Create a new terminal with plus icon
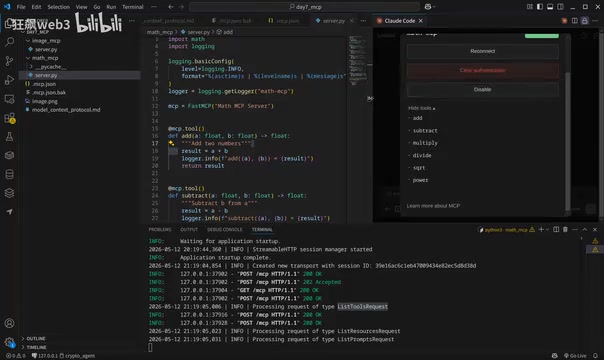This screenshot has width=604, height=360. [541, 229]
